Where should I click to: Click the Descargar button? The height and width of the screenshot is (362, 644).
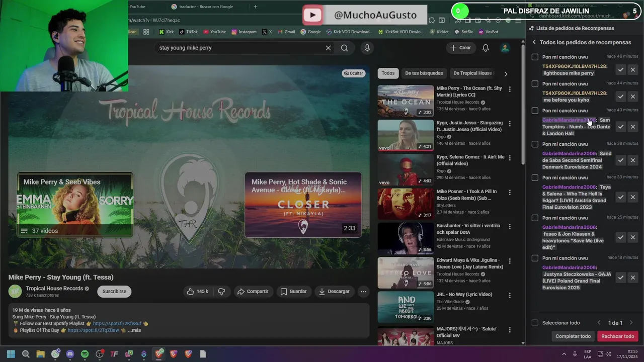[334, 292]
